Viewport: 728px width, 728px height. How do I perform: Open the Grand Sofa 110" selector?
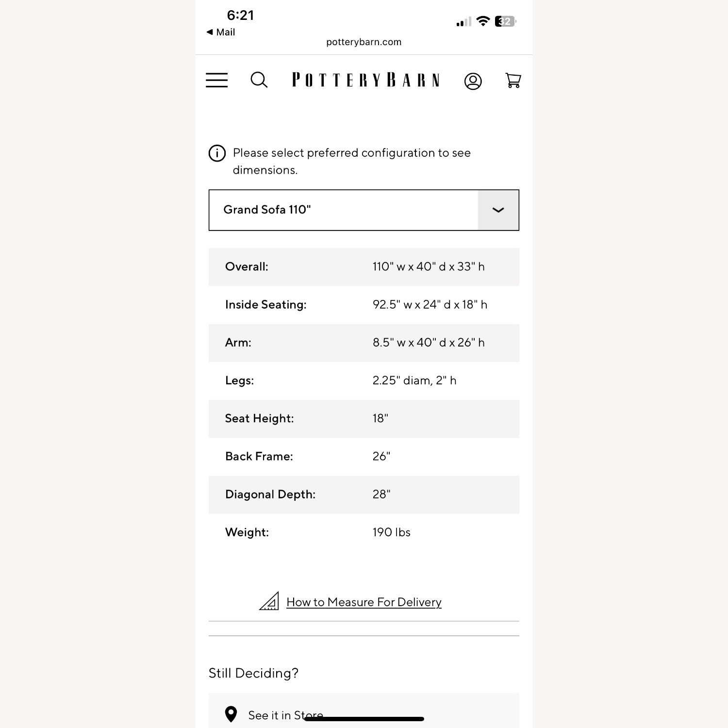[x=343, y=210]
